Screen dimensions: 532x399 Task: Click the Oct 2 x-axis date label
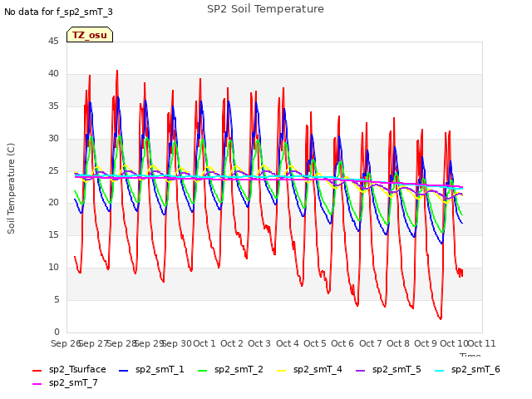click(232, 343)
